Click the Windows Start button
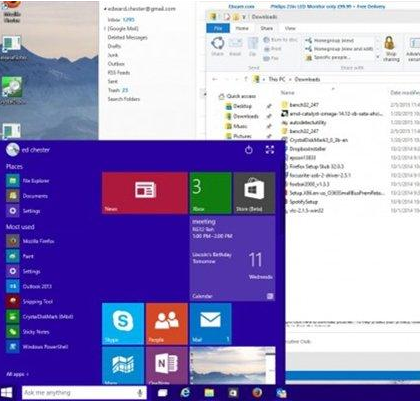The height and width of the screenshot is (401, 420). [7, 393]
